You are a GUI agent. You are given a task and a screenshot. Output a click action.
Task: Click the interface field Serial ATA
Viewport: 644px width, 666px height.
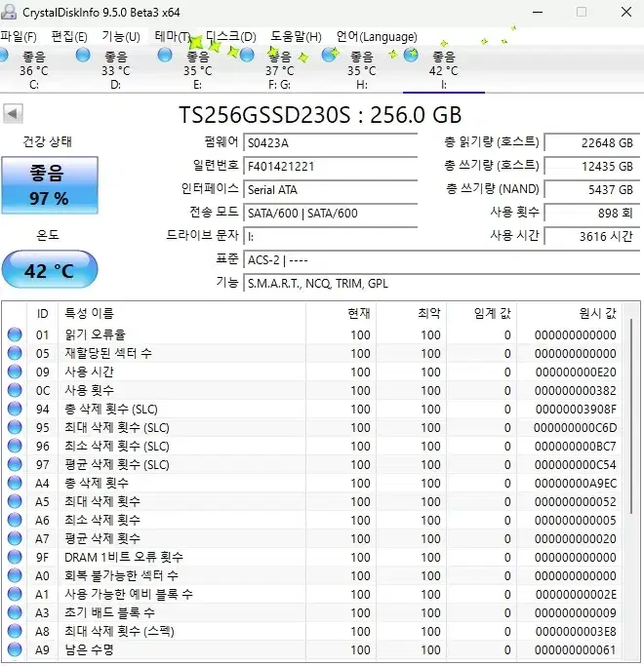pyautogui.click(x=330, y=189)
